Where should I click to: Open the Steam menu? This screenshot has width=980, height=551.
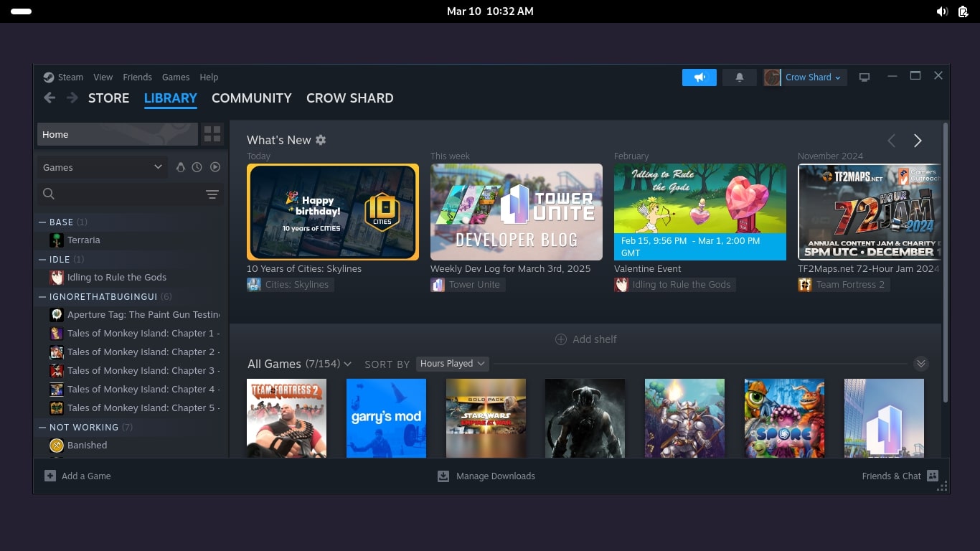(70, 77)
